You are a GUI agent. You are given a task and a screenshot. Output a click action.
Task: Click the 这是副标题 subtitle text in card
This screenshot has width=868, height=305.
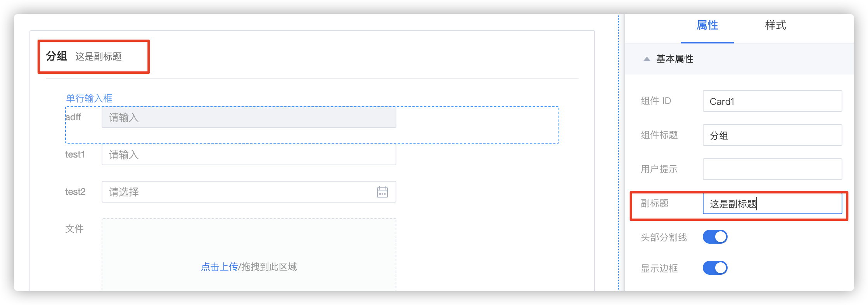click(99, 57)
